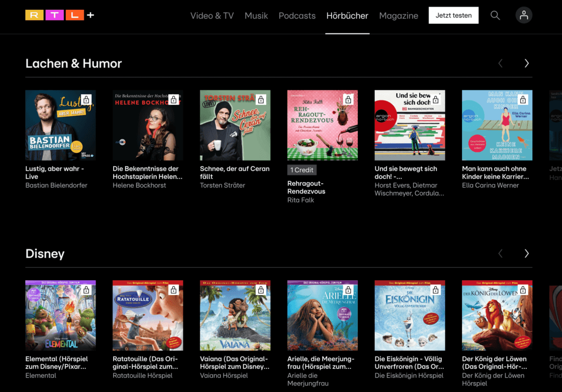Image resolution: width=562 pixels, height=392 pixels.
Task: Click lock icon on Rehragout-Rendezvous cover
Action: 348,100
